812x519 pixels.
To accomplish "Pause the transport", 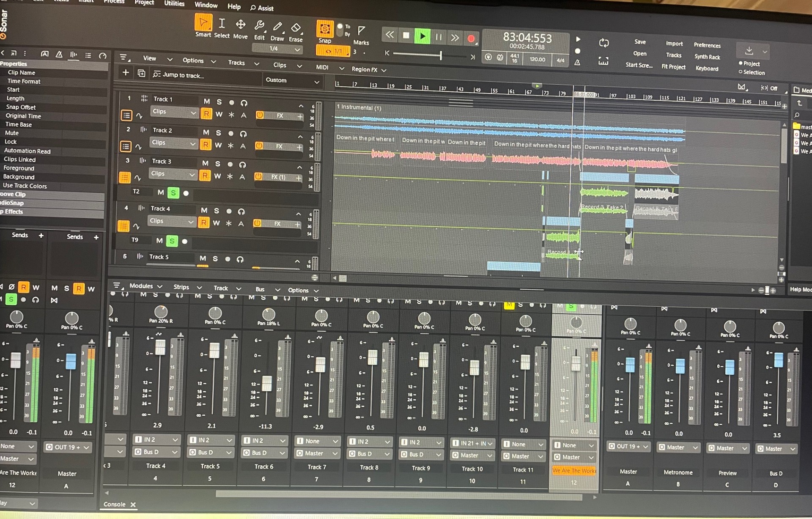I will [x=439, y=37].
